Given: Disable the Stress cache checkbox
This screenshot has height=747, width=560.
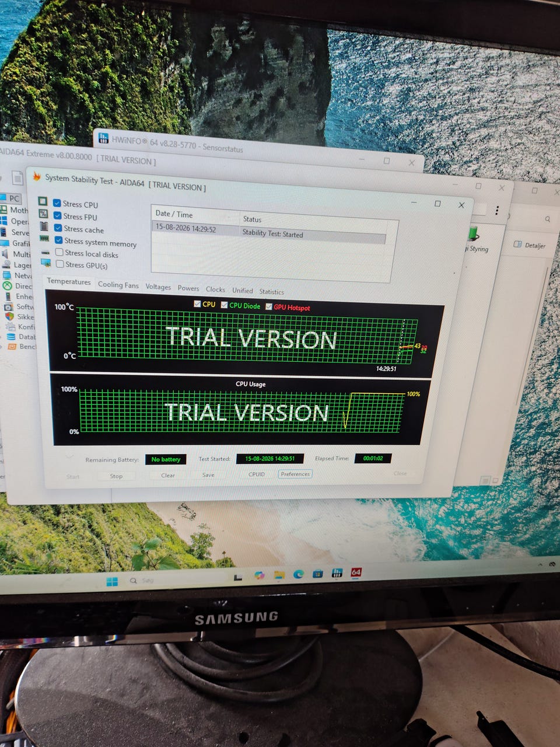Looking at the screenshot, I should point(58,228).
